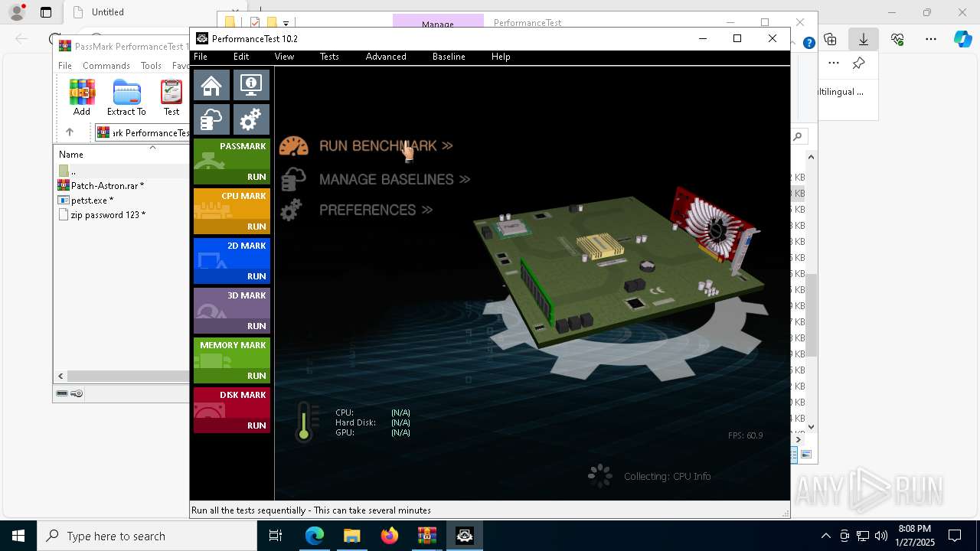980x551 pixels.
Task: Click the MANAGE BASELINES link
Action: [394, 179]
